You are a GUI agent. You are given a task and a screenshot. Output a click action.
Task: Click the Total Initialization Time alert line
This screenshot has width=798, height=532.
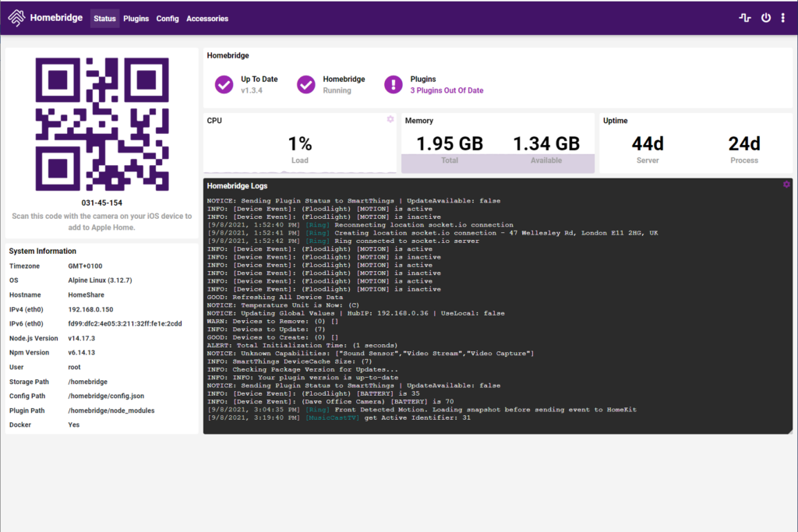(302, 345)
